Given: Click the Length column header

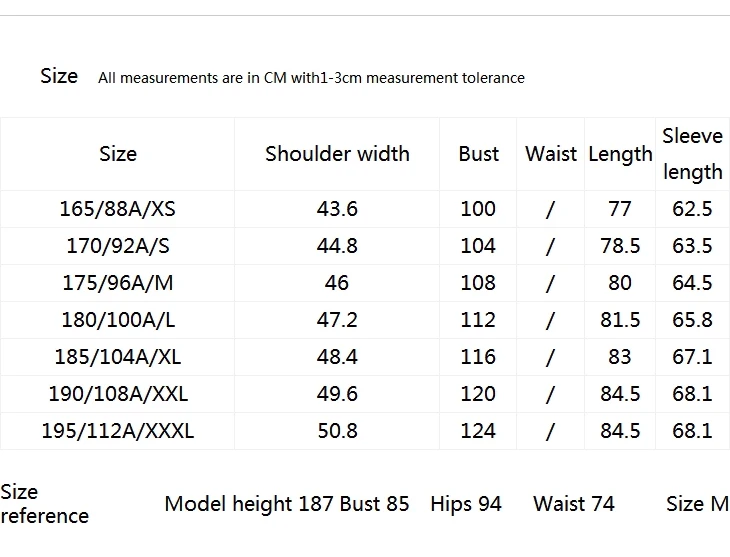Looking at the screenshot, I should click(620, 155).
